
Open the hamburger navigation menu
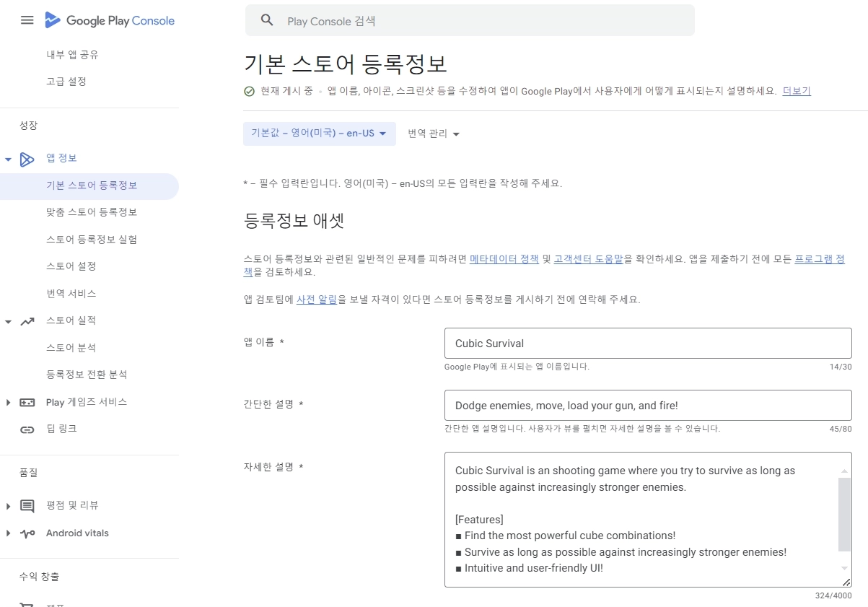[x=27, y=20]
